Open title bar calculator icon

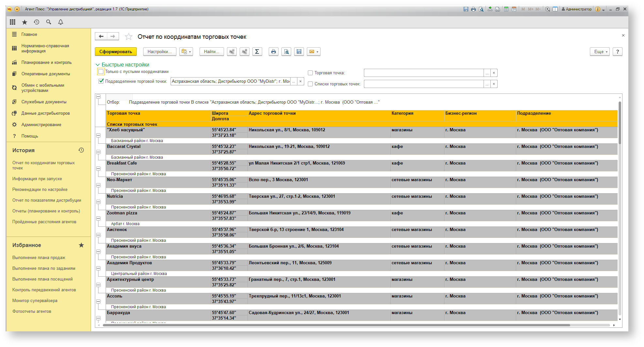coord(506,9)
